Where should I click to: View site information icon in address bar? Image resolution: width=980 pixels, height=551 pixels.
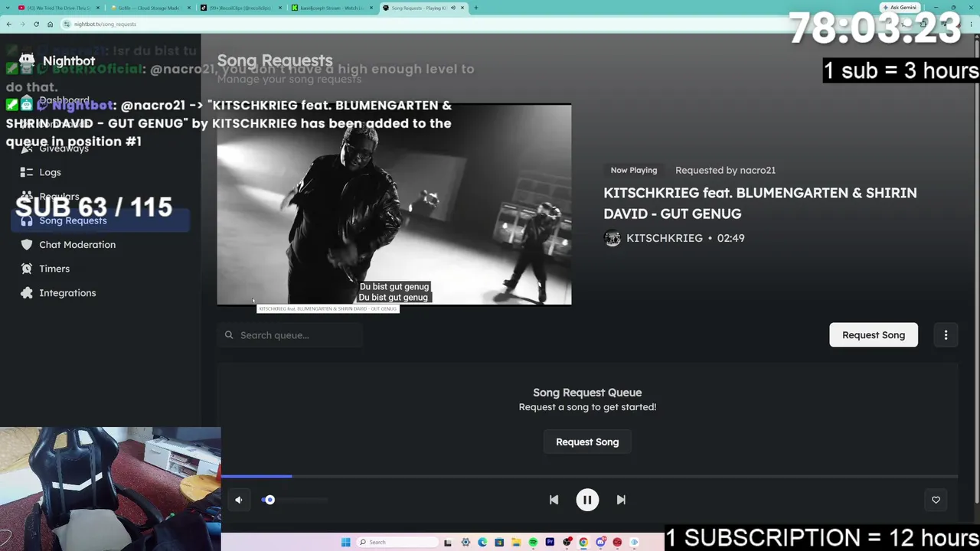67,24
